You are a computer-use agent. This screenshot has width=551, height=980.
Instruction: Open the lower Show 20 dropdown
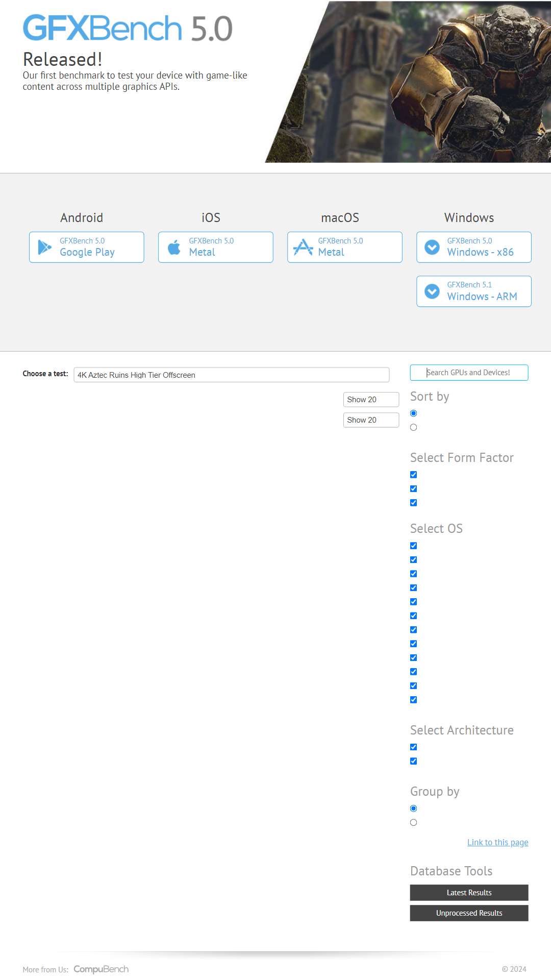pos(371,420)
